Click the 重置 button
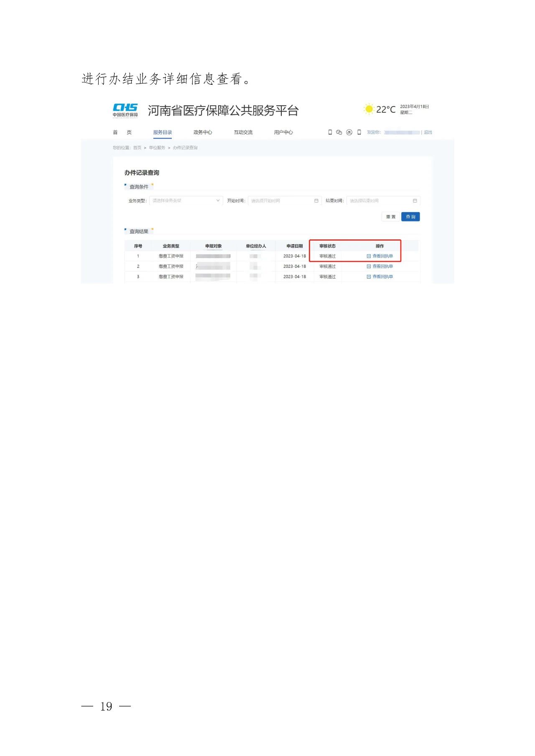 [391, 217]
